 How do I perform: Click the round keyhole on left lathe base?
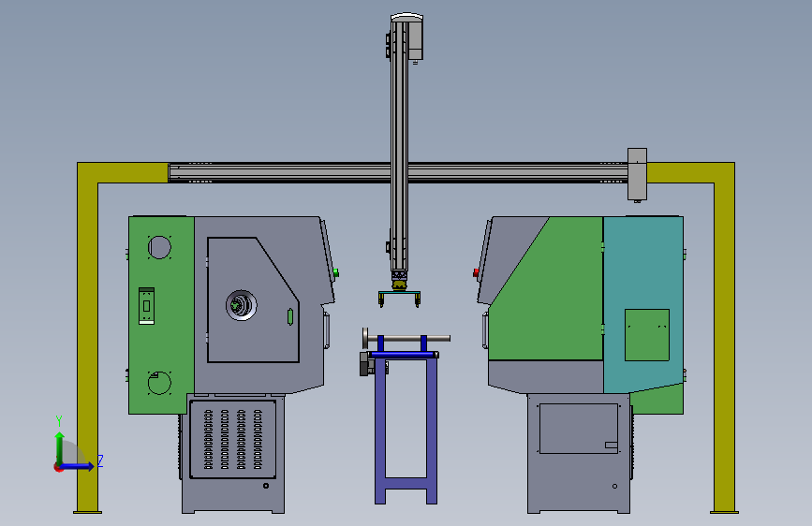(x=266, y=486)
